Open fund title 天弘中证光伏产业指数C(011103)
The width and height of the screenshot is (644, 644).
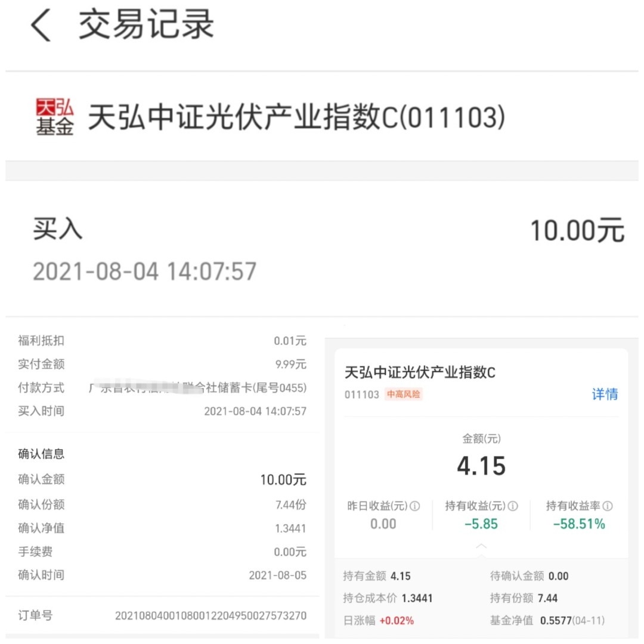296,117
